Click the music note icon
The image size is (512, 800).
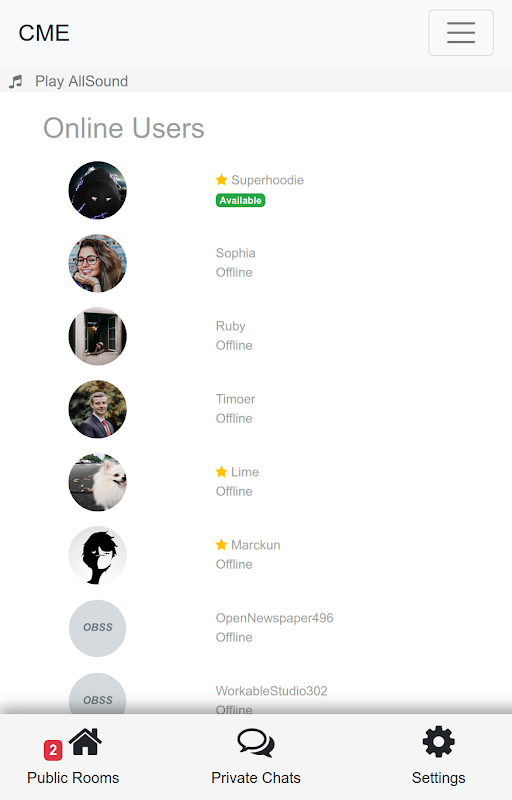click(x=16, y=81)
